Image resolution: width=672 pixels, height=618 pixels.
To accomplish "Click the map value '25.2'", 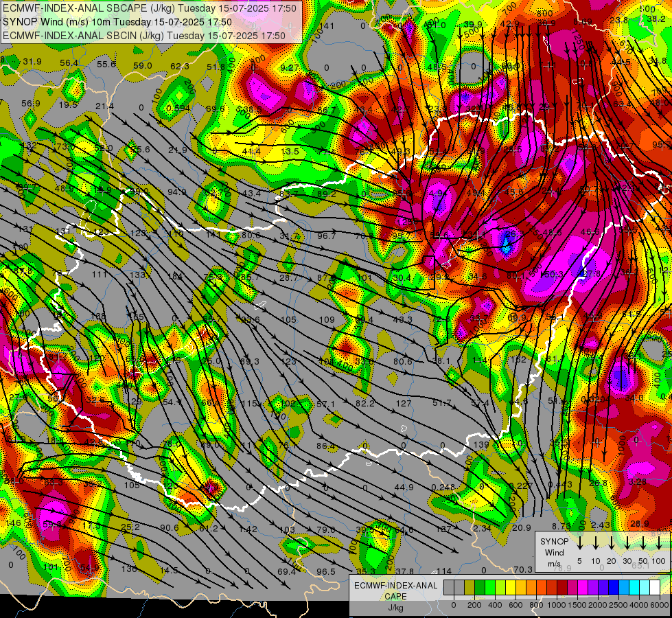I will coord(130,527).
